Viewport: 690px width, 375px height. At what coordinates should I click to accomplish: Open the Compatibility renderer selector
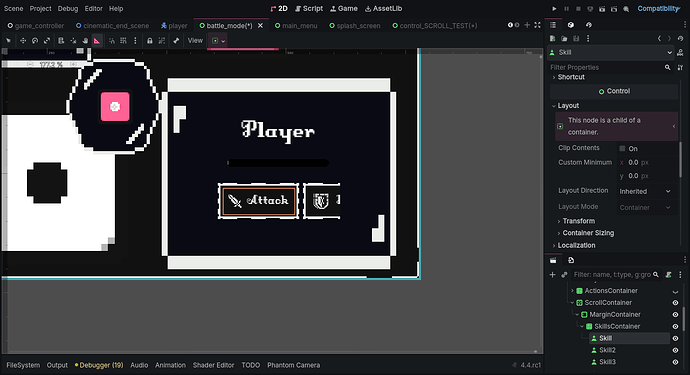(x=658, y=8)
